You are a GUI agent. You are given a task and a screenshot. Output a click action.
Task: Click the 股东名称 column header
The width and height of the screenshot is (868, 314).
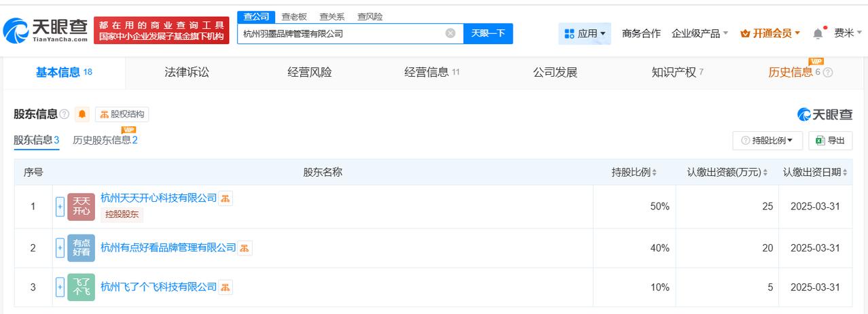[x=323, y=173]
